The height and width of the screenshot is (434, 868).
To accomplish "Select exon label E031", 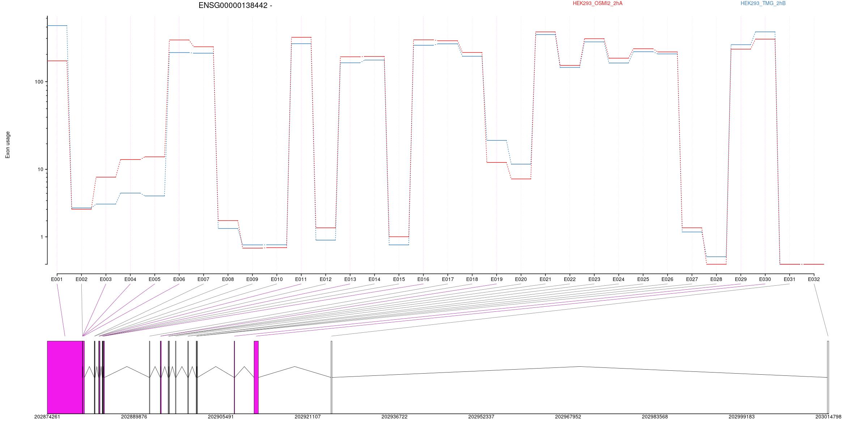I will click(790, 279).
